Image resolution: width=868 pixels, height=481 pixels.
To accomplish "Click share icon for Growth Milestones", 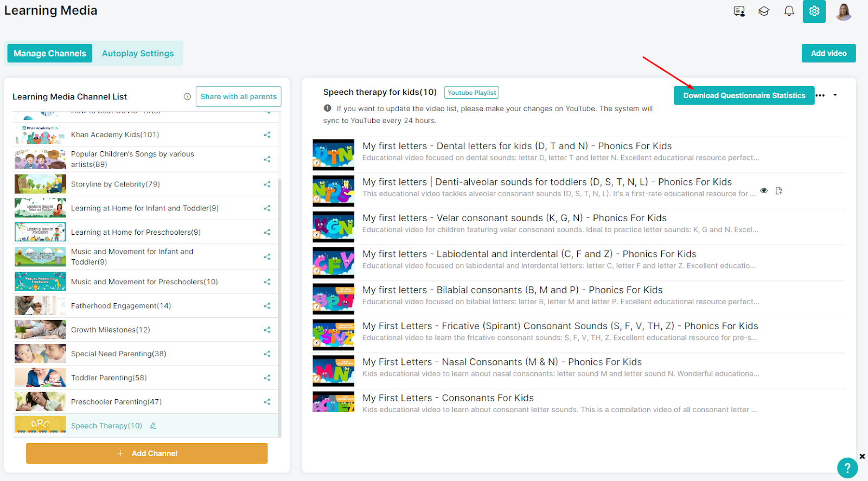I will pyautogui.click(x=267, y=330).
